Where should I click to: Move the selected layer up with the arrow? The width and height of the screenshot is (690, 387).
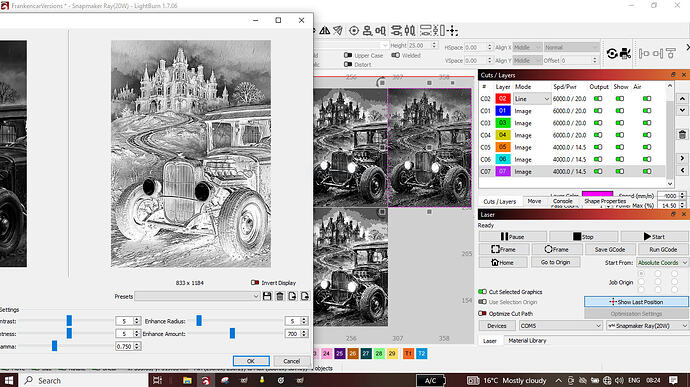682,99
